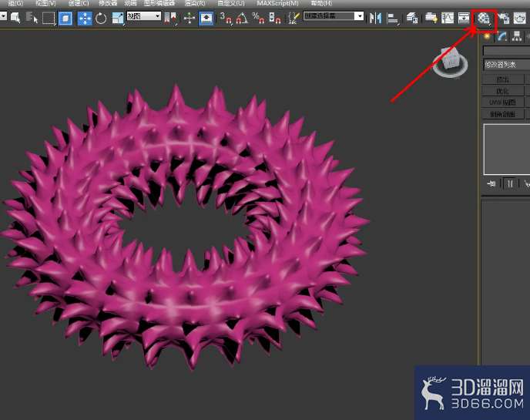
Task: Open the 自定义(U) menu
Action: [x=231, y=3]
